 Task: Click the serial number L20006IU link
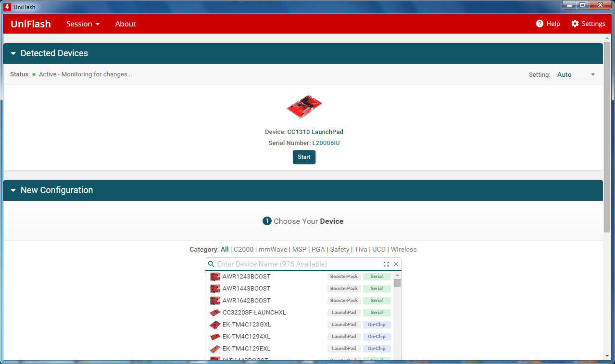[326, 143]
